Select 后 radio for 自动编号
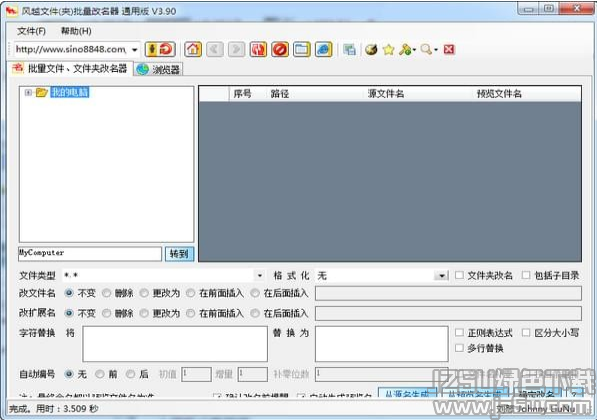The height and width of the screenshot is (420, 597). (x=131, y=374)
